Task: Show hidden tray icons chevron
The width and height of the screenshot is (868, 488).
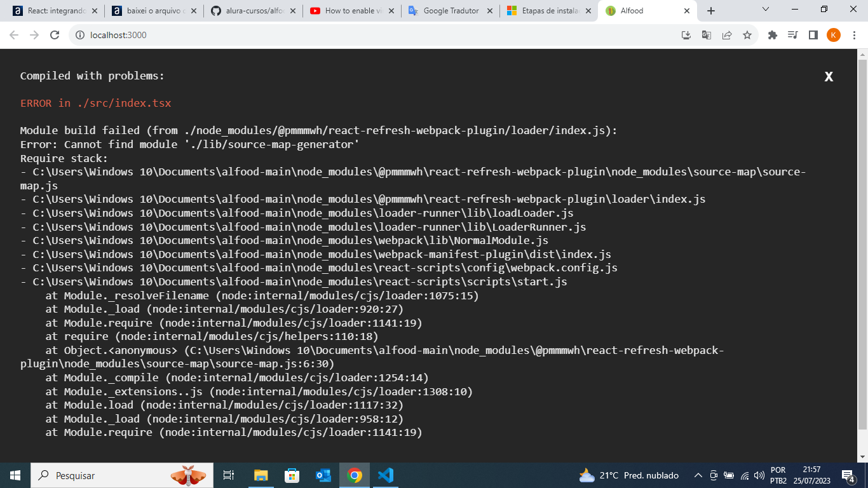Action: click(698, 475)
